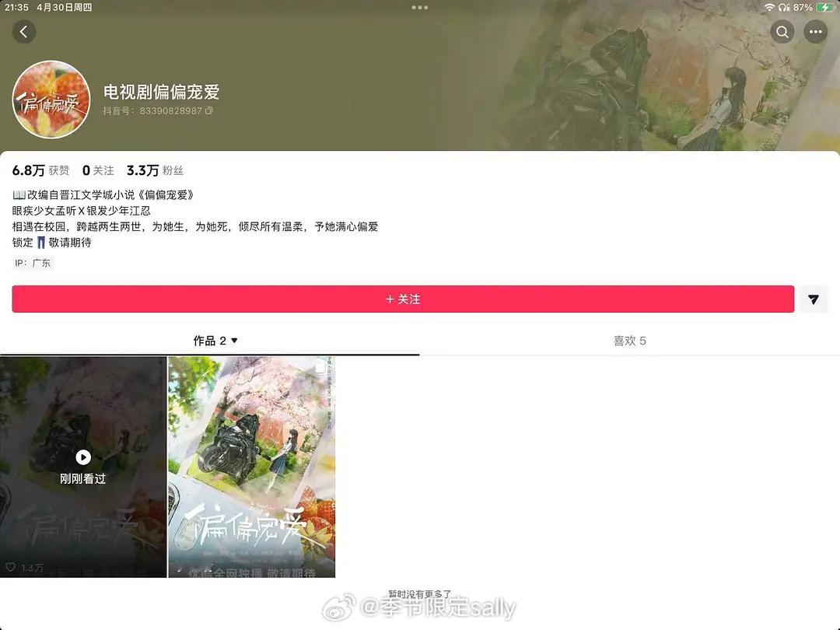Open the more options menu icon
Screen dimensions: 840x630
pyautogui.click(x=815, y=32)
